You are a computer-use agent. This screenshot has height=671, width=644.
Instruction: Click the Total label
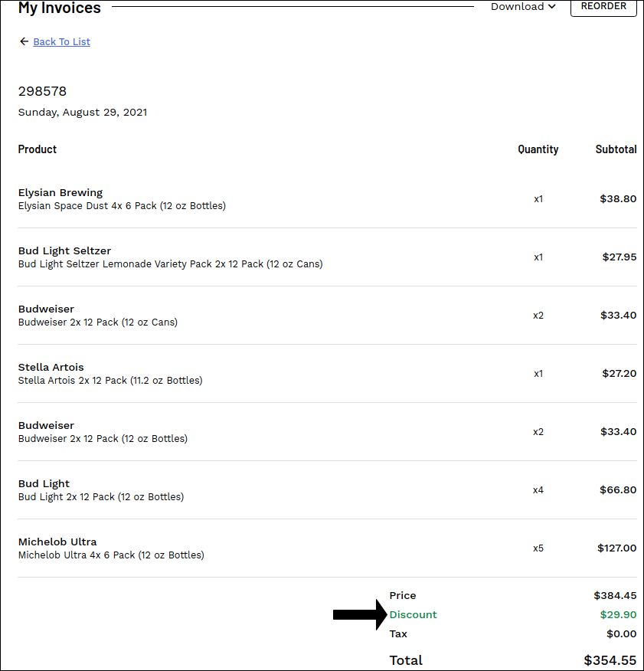(x=406, y=660)
